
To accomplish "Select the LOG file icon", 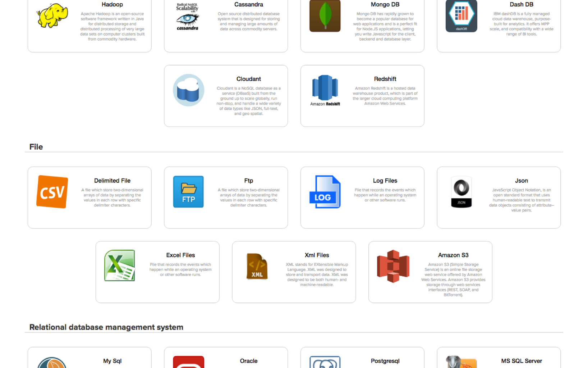I will click(325, 192).
